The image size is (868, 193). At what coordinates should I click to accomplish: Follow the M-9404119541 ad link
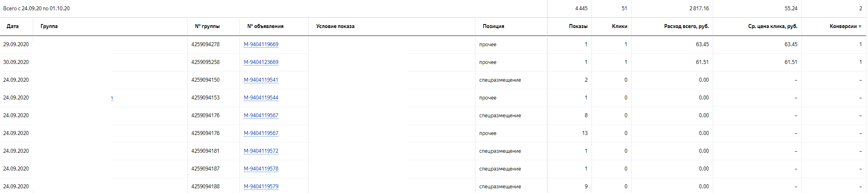(261, 80)
